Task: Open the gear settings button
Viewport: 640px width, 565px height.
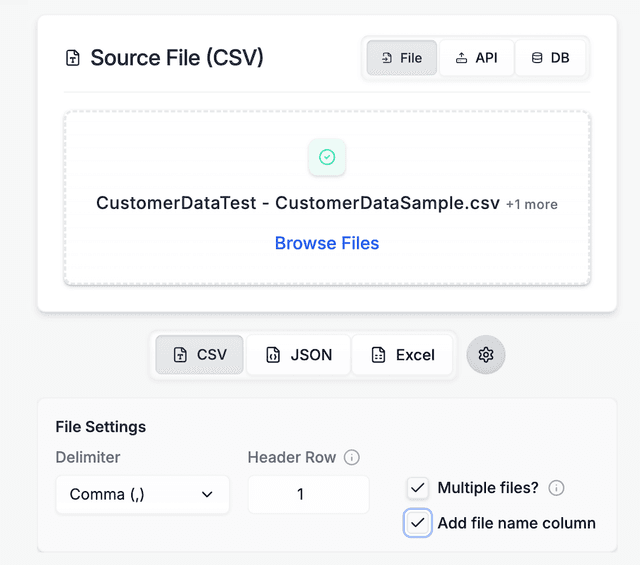Action: 486,354
